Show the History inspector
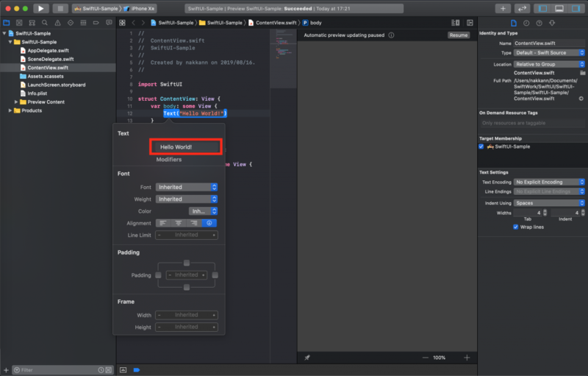Image resolution: width=588 pixels, height=376 pixels. tap(526, 24)
